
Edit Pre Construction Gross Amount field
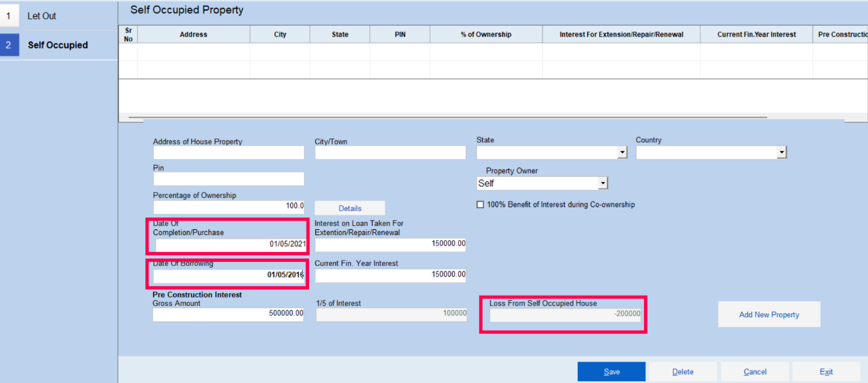pos(228,314)
